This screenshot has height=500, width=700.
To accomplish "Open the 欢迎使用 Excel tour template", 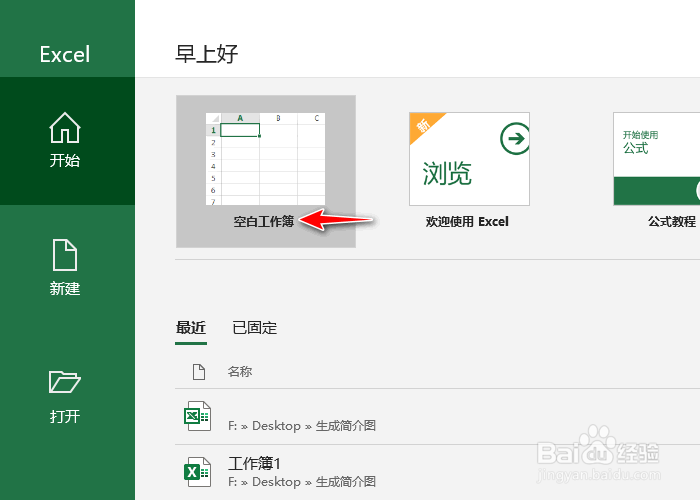I will 469,159.
